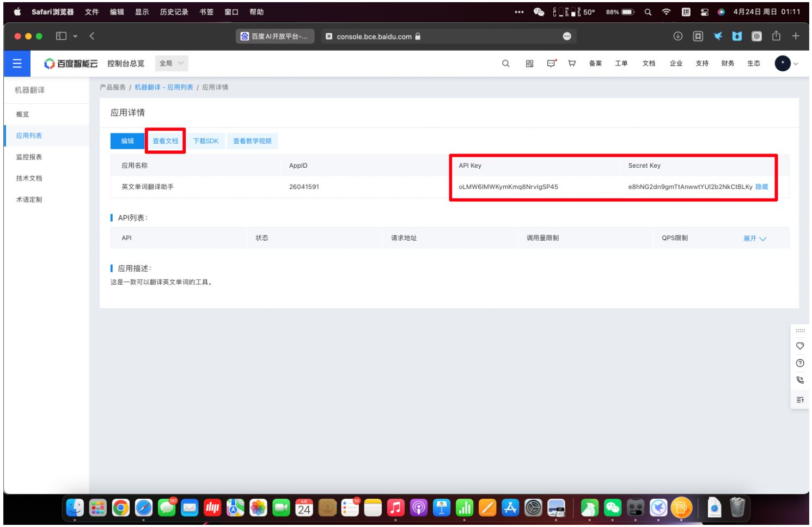Click 财务 in top navigation
This screenshot has height=527, width=812.
coord(728,64)
